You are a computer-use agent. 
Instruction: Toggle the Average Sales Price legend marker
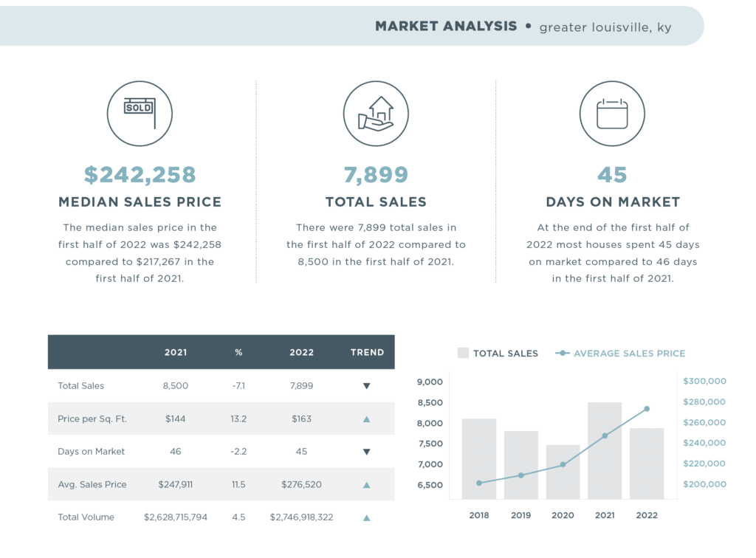563,354
